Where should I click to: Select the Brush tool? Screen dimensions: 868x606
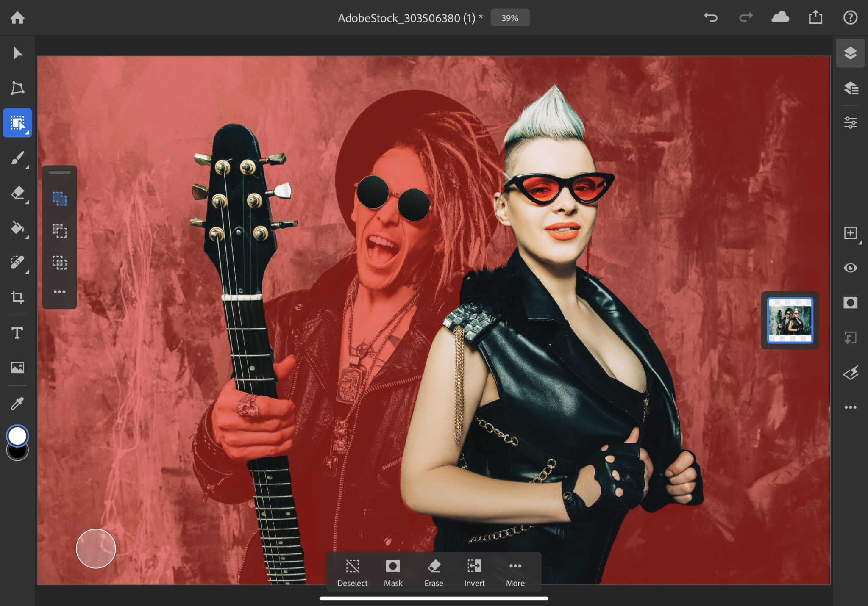click(x=17, y=158)
